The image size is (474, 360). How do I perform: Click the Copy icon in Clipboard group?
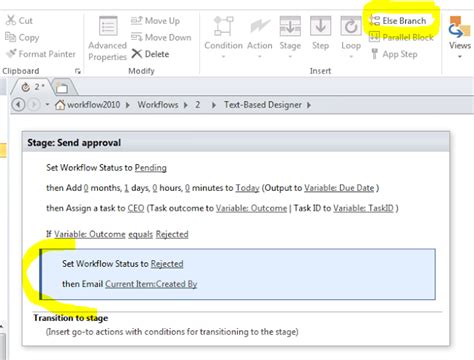coord(10,37)
